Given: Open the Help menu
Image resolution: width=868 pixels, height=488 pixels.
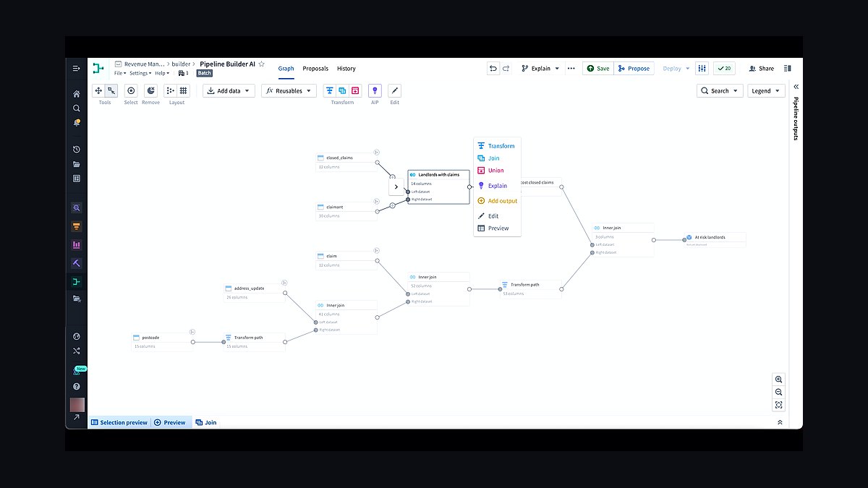Looking at the screenshot, I should [x=161, y=73].
